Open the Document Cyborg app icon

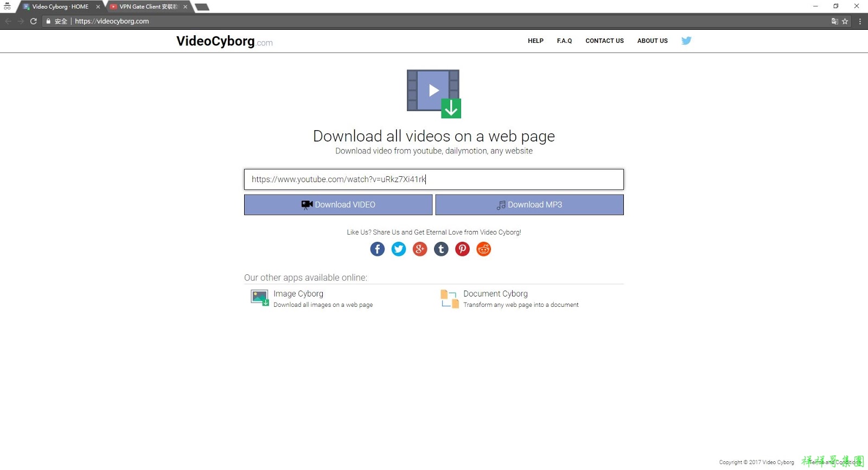[x=450, y=298]
